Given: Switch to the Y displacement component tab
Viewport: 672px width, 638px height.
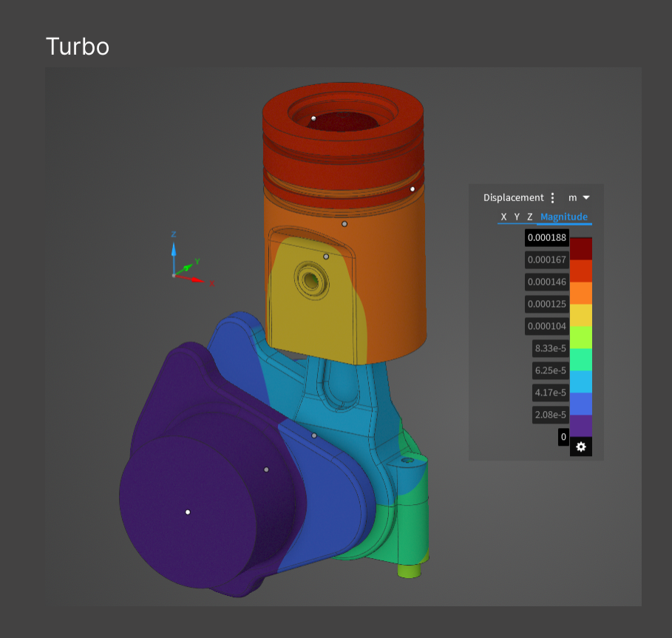Looking at the screenshot, I should click(x=517, y=217).
